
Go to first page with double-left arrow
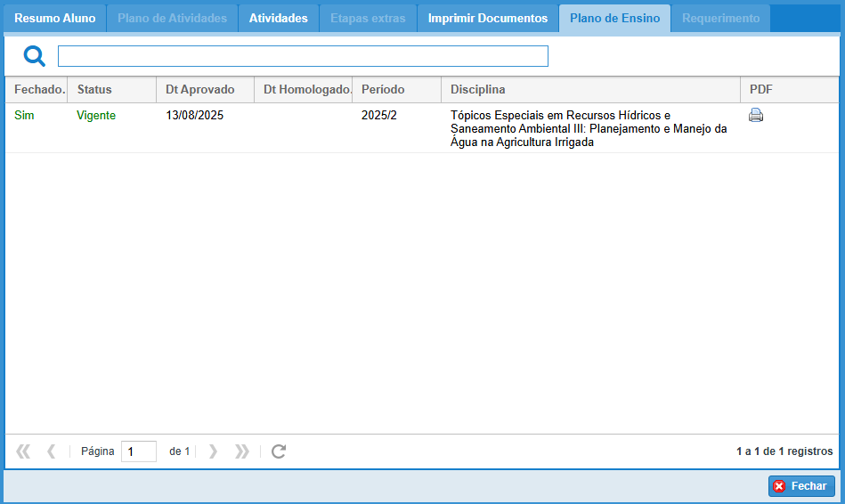[23, 451]
